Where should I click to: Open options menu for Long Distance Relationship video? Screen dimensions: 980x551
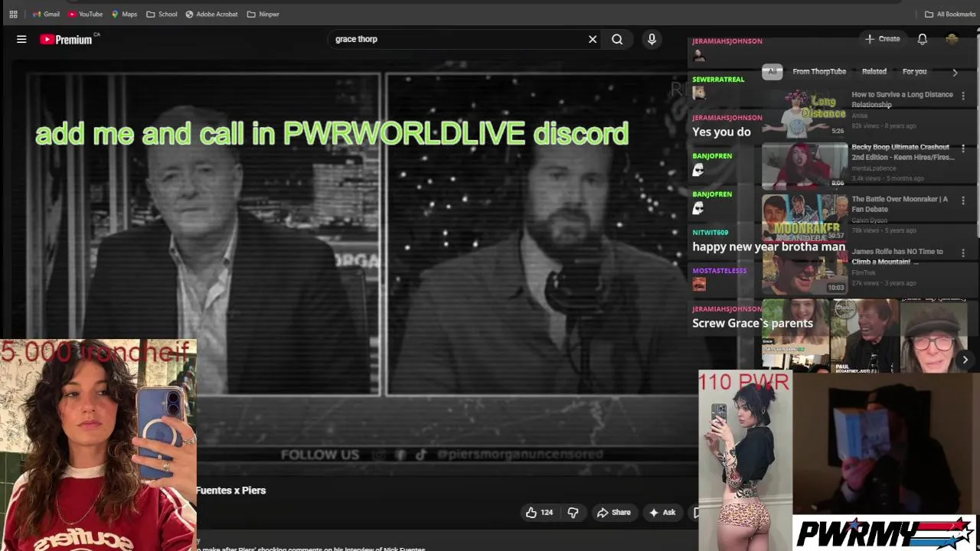[963, 96]
